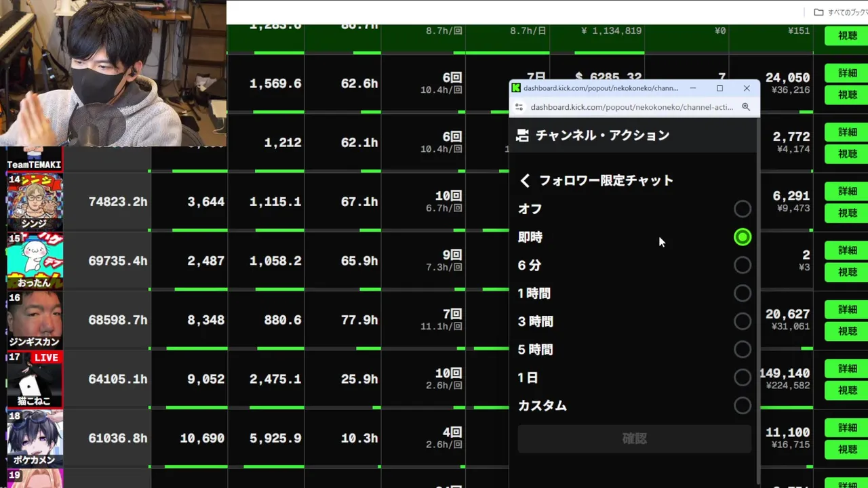Click the フォロワー限定チャット heading
Image resolution: width=868 pixels, height=488 pixels.
click(x=606, y=180)
